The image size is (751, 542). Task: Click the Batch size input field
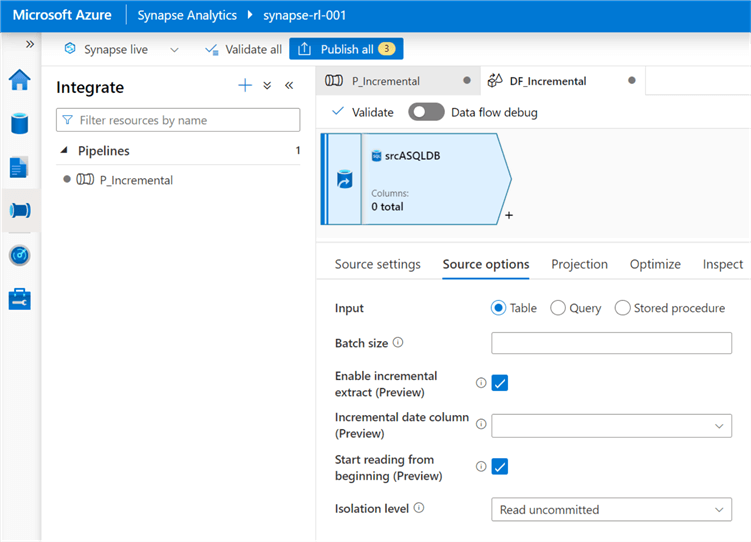[x=611, y=343]
